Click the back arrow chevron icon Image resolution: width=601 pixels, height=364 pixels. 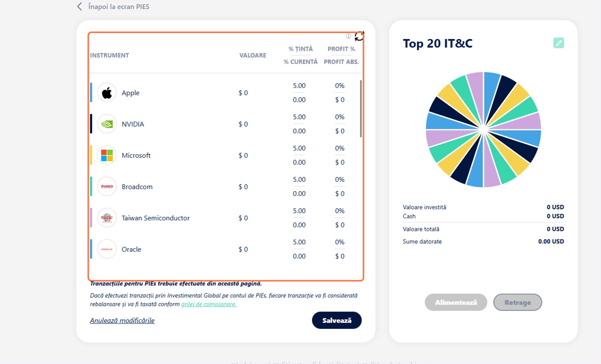click(x=79, y=7)
